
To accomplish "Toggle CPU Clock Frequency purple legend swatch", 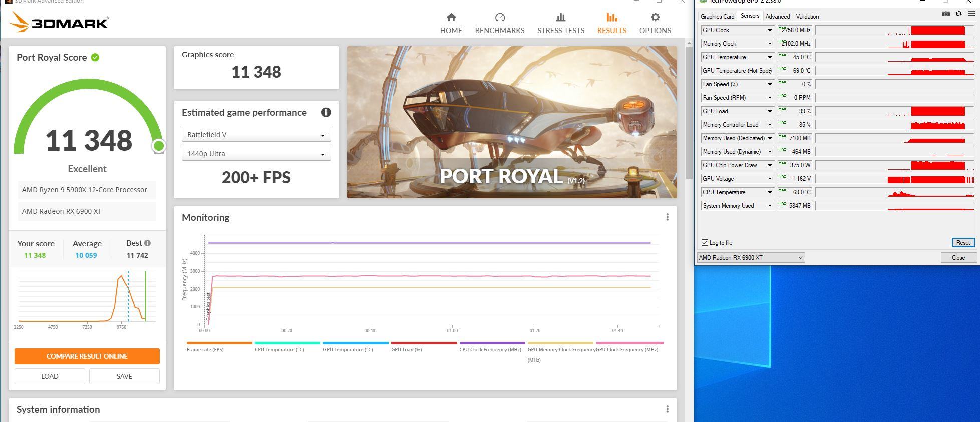I will click(492, 343).
